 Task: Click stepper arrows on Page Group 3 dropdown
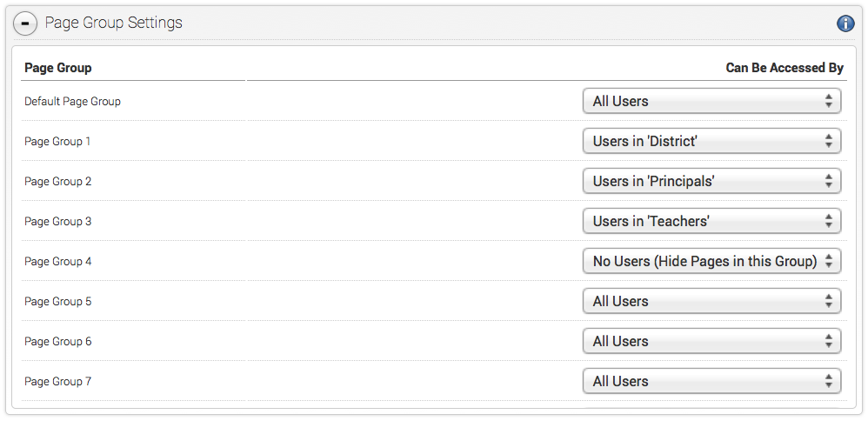tap(828, 221)
